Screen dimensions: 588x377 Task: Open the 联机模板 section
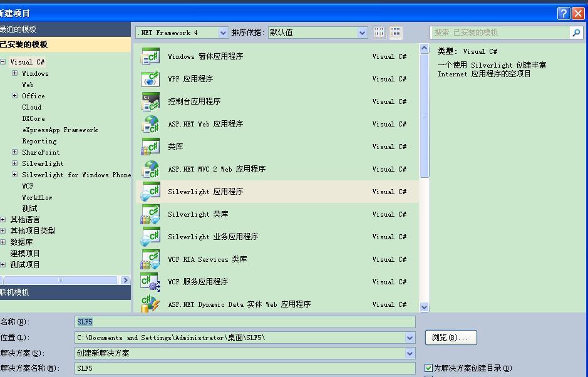pos(65,292)
